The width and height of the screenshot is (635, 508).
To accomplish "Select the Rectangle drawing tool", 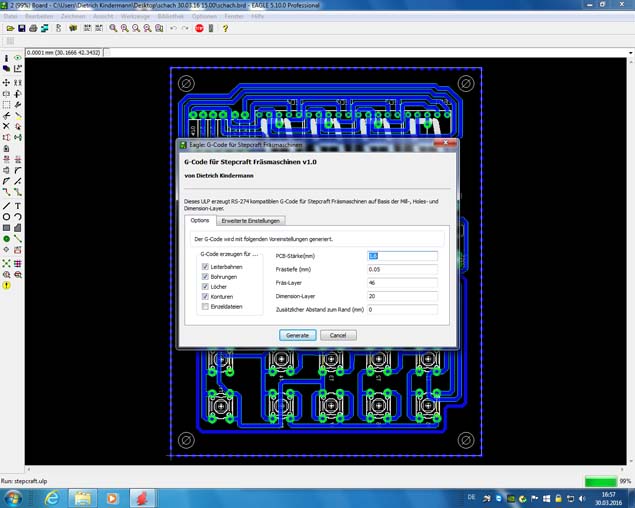I will coord(6,228).
